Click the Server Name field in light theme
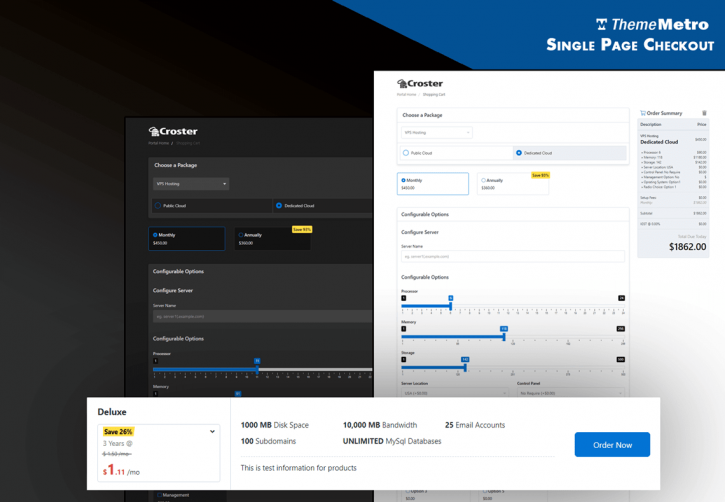 coord(512,257)
